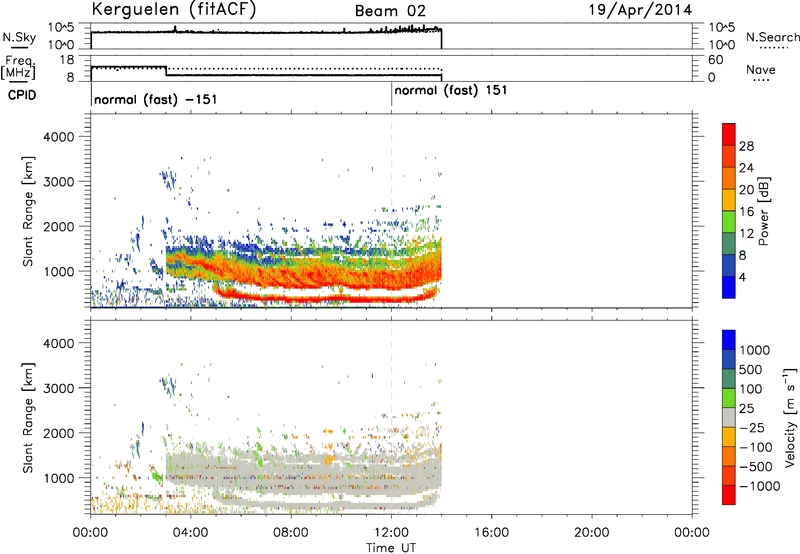The image size is (800, 554).
Task: Click the '12' power colorbar label
Action: pos(746,234)
